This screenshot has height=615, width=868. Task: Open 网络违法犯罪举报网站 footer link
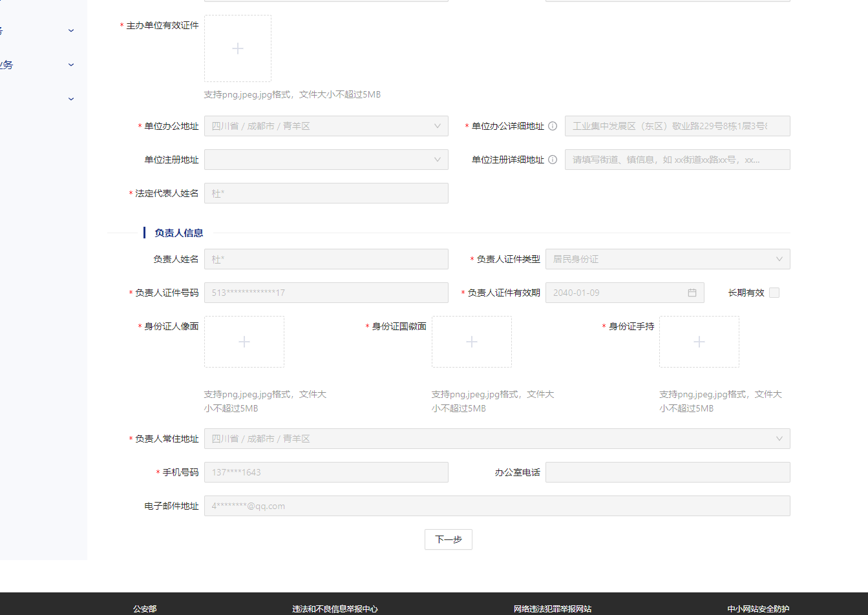(x=553, y=609)
